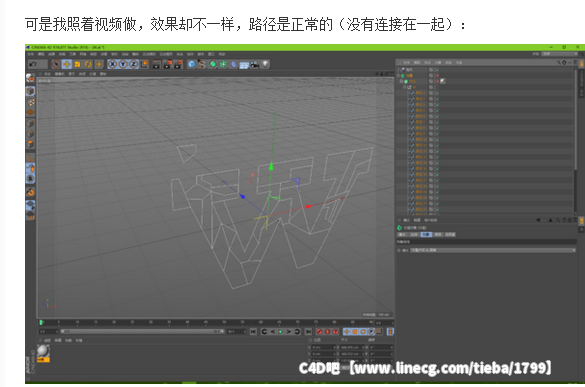Click the material sphere thumbnail
This screenshot has width=585, height=387.
[43, 351]
